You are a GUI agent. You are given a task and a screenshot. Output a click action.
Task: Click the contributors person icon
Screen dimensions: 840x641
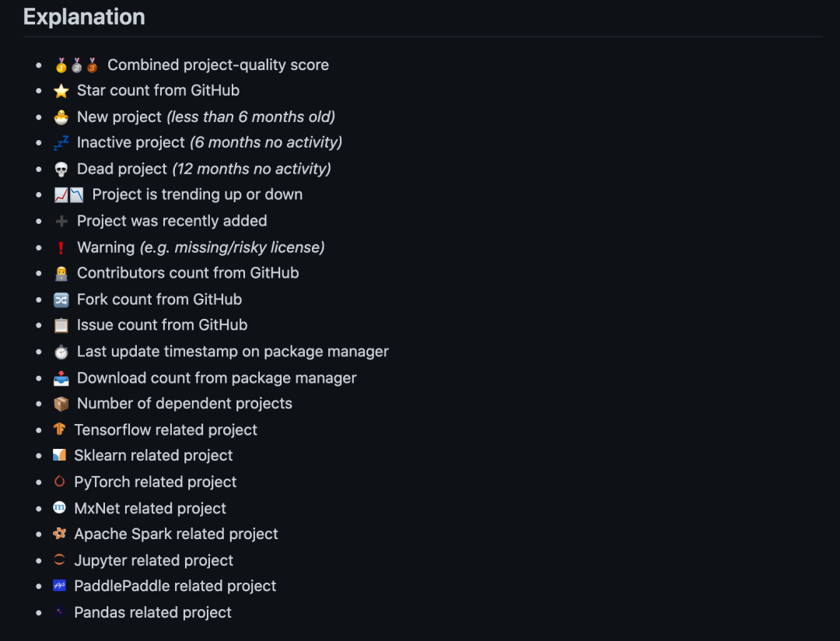(61, 274)
